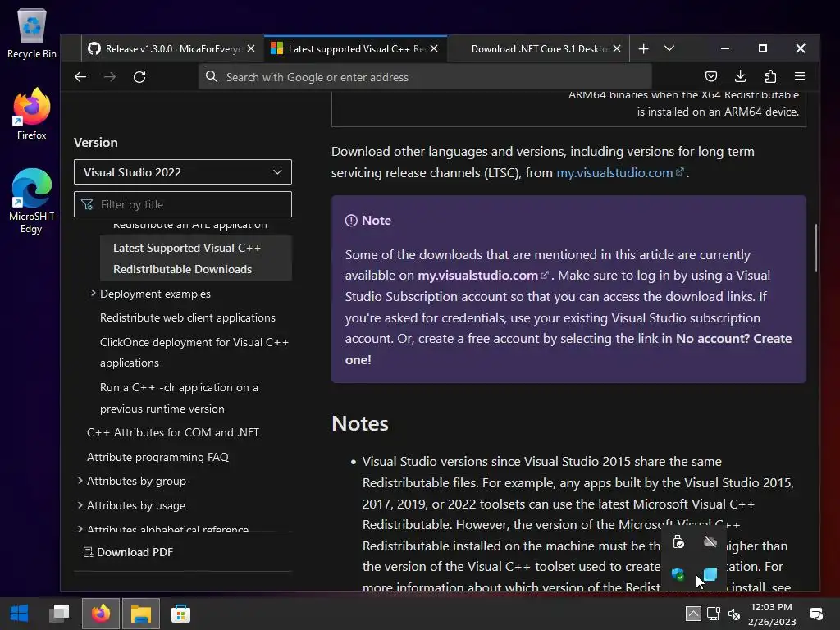Open the my.visualstudio.com link after LTSC
The image size is (840, 630).
click(620, 172)
